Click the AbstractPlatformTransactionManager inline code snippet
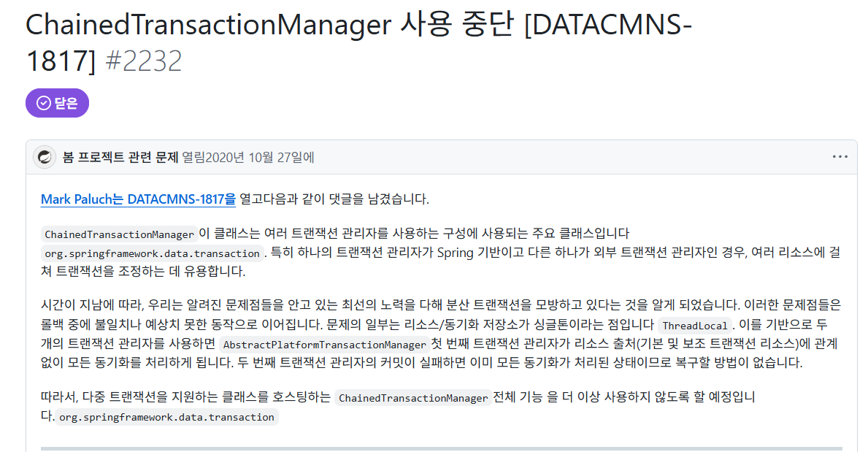 [x=324, y=345]
